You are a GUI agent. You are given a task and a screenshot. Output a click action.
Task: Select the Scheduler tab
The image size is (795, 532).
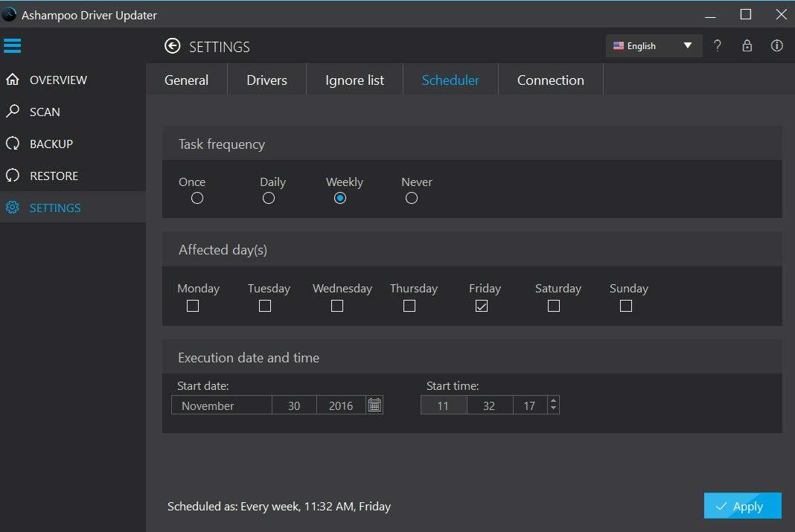click(450, 80)
